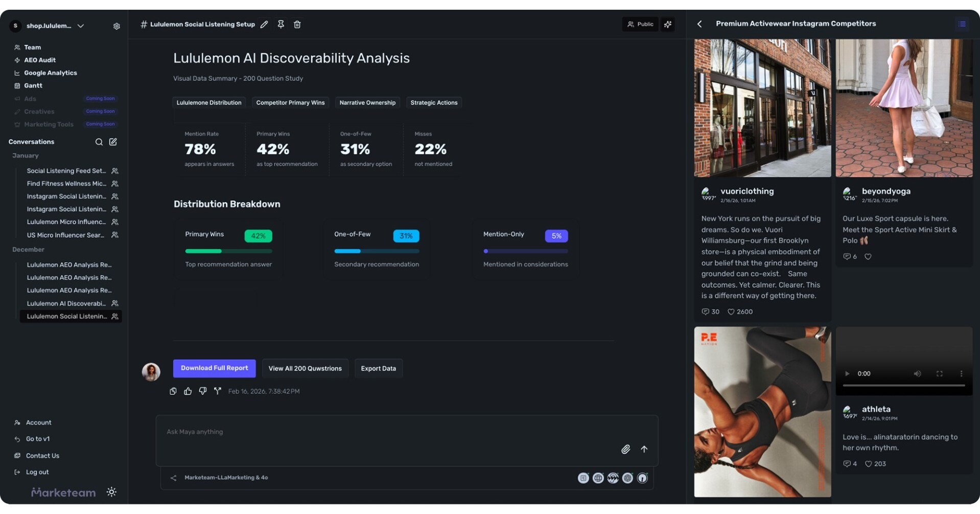Open the AI sparkle actions icon top right
Viewport: 980px width, 514px height.
click(668, 24)
